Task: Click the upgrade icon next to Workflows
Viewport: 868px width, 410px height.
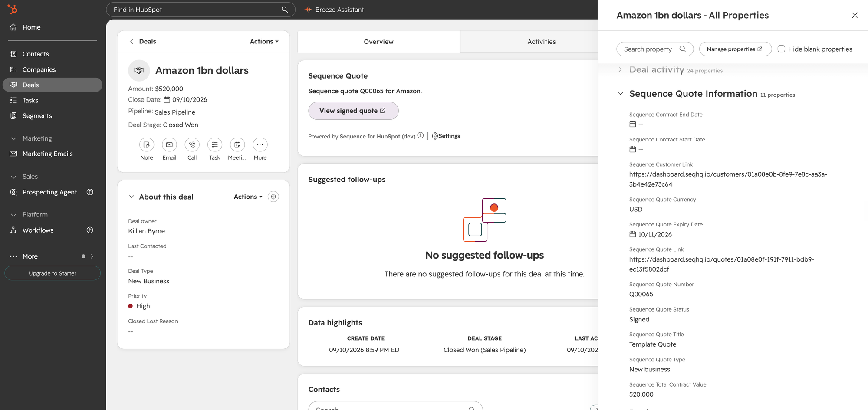Action: pos(90,230)
